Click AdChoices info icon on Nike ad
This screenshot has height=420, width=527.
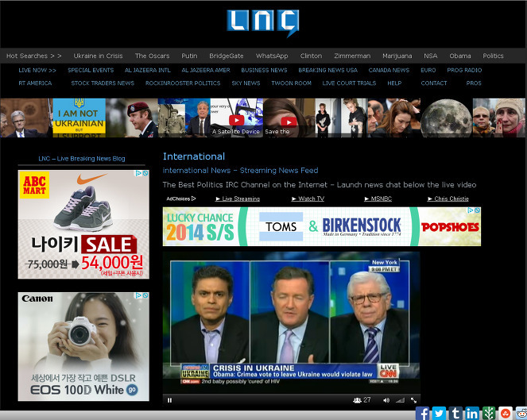138,173
